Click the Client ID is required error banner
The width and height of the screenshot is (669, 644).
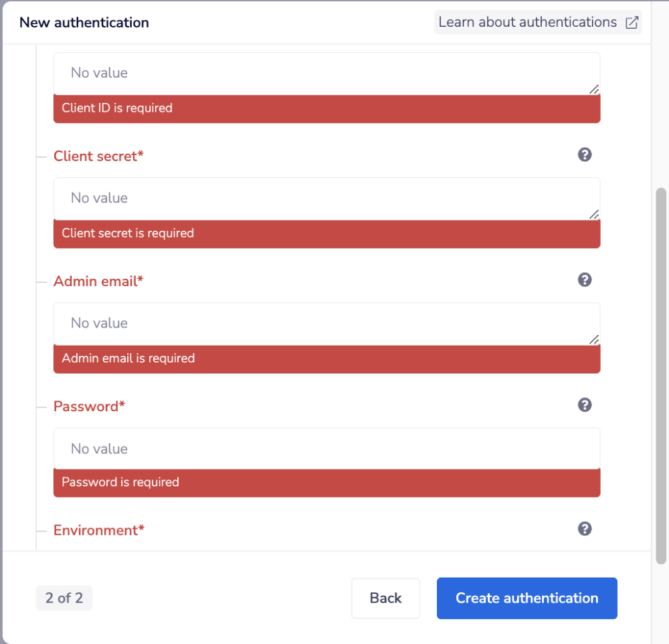coord(326,108)
